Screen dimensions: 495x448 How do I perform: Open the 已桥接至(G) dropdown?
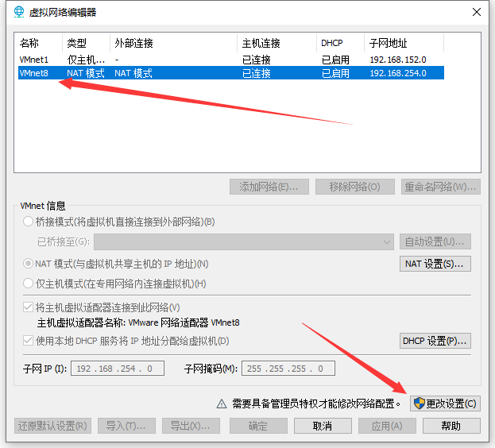(x=244, y=242)
